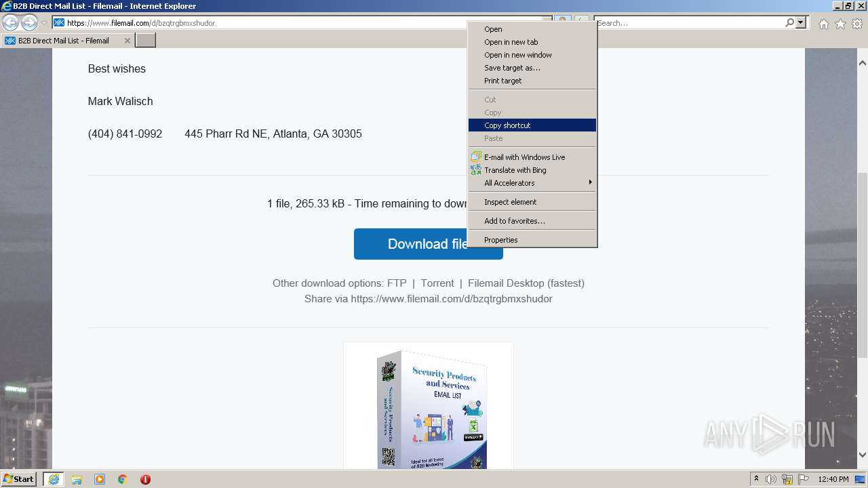Expand the search provider dropdown

click(x=801, y=23)
